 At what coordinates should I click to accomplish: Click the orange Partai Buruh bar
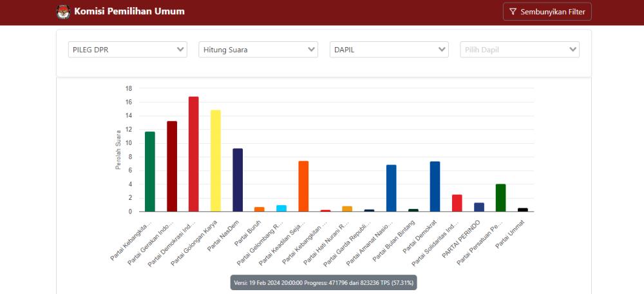[x=260, y=210]
